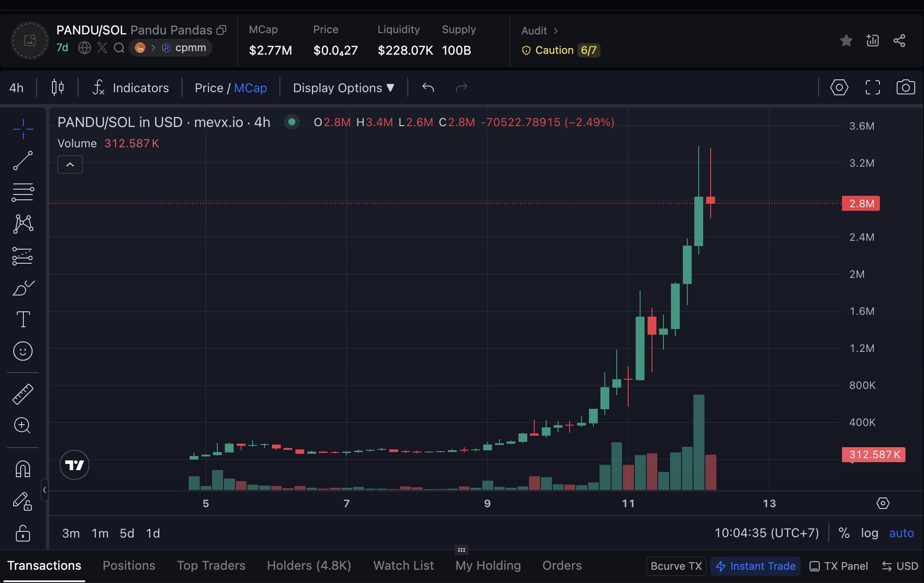The height and width of the screenshot is (583, 924).
Task: Switch to the Top Traders tab
Action: click(x=211, y=565)
